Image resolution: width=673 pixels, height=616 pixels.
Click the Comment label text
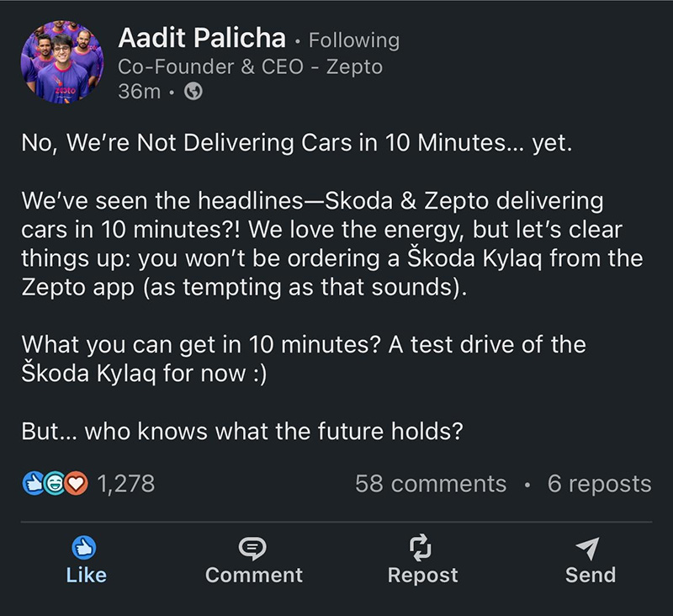(254, 576)
